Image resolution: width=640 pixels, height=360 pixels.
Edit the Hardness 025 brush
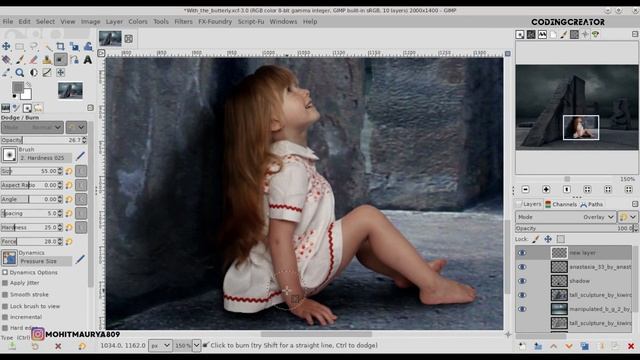(80, 156)
